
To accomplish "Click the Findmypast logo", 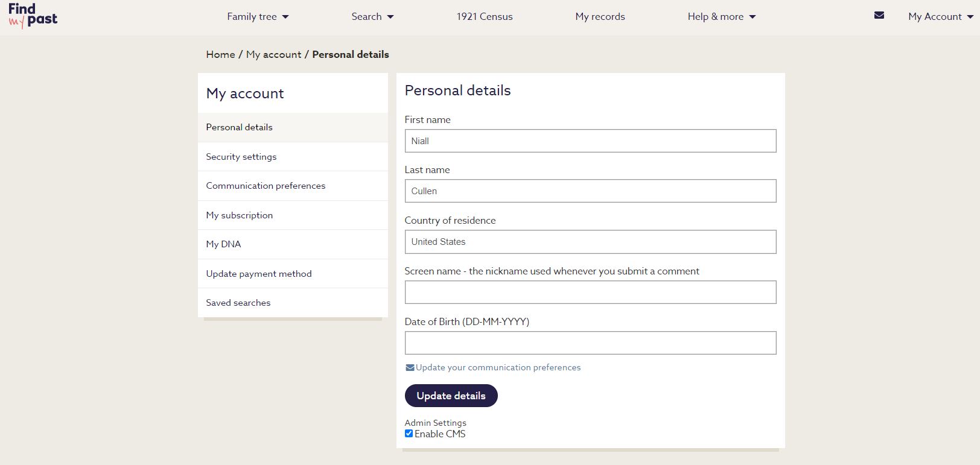I will point(33,16).
